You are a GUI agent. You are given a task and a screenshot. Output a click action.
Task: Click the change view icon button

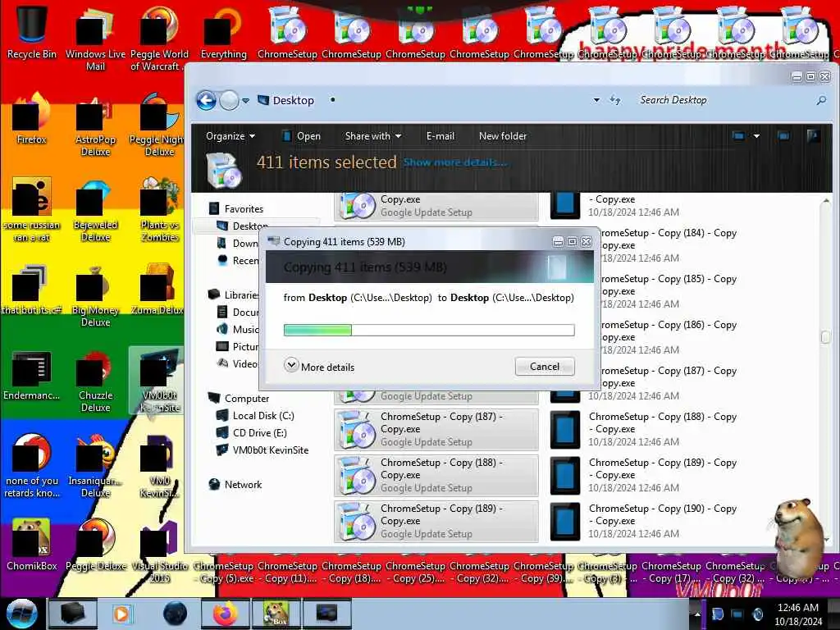pyautogui.click(x=738, y=136)
